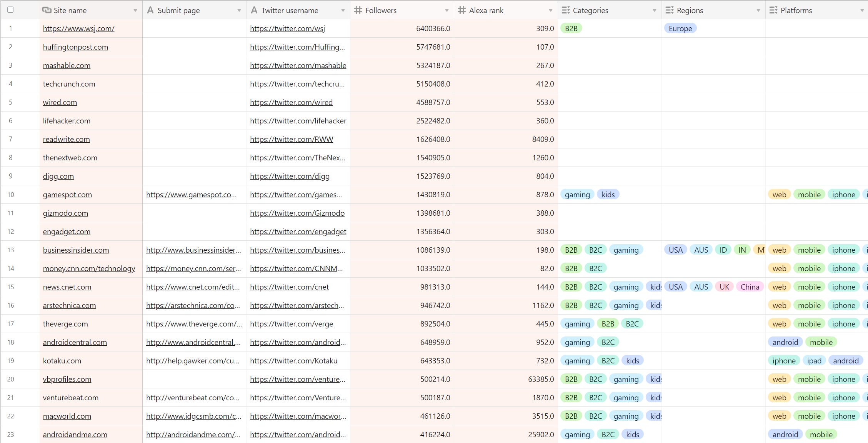Open the https://www.wsj.com/ link
This screenshot has height=443, width=868.
pos(78,28)
